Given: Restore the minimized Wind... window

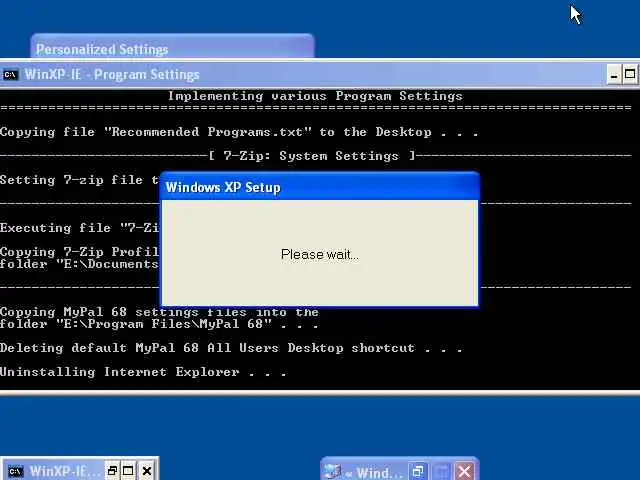Looking at the screenshot, I should click(418, 472).
